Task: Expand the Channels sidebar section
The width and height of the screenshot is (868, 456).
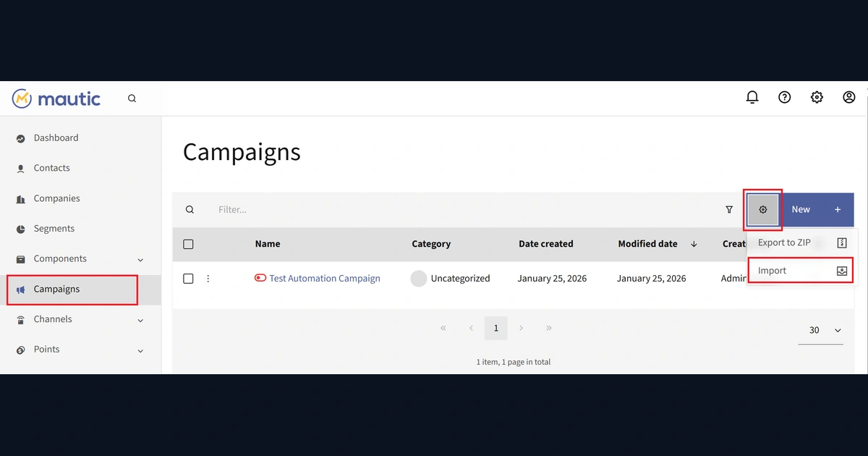Action: click(x=80, y=319)
